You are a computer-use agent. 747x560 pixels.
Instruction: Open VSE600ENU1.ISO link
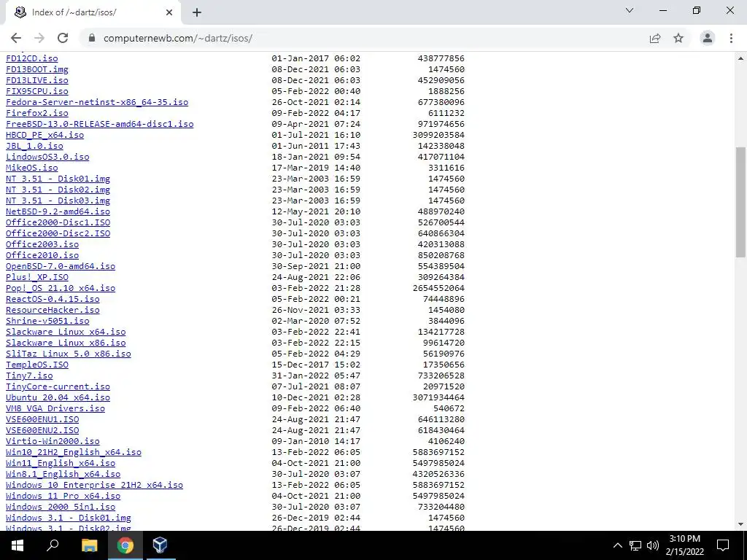[x=42, y=419]
